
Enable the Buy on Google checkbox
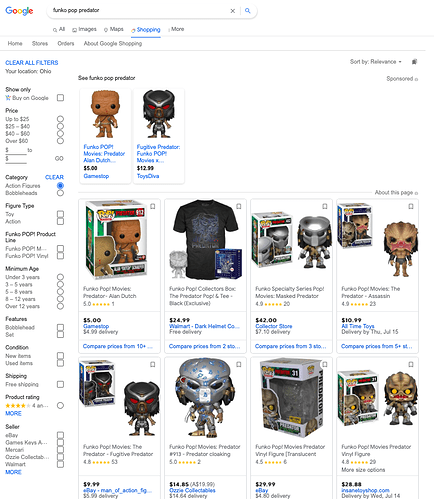[x=60, y=98]
